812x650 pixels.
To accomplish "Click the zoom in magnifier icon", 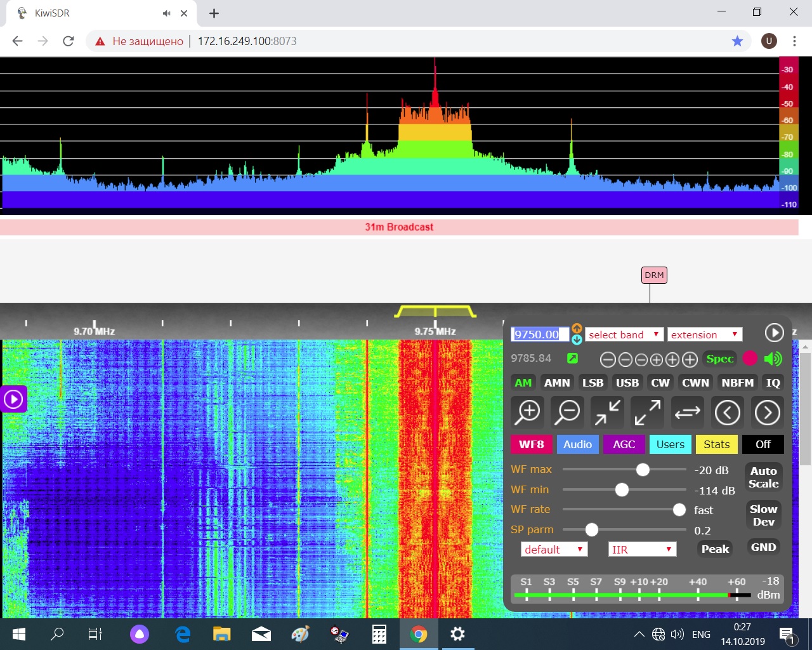I will [x=527, y=413].
